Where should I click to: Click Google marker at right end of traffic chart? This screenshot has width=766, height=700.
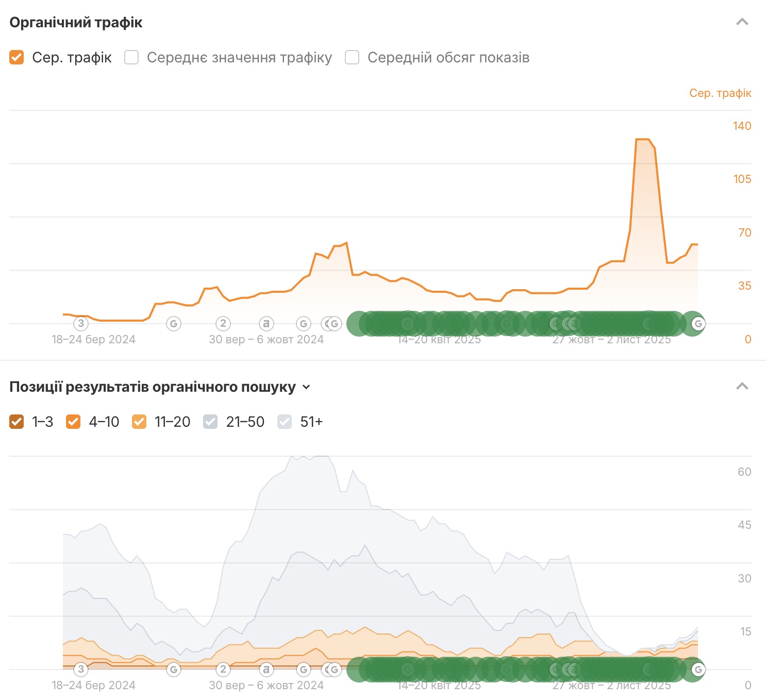click(698, 324)
